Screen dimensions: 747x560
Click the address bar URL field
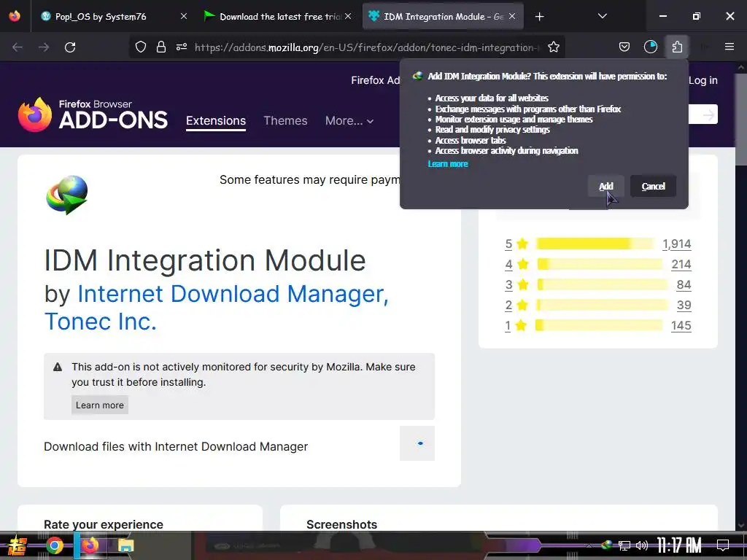367,47
